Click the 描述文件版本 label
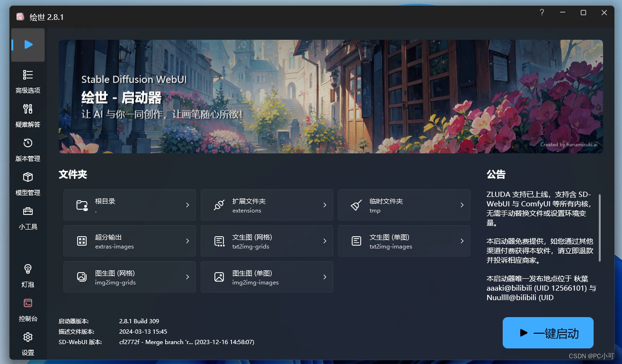 pos(76,331)
